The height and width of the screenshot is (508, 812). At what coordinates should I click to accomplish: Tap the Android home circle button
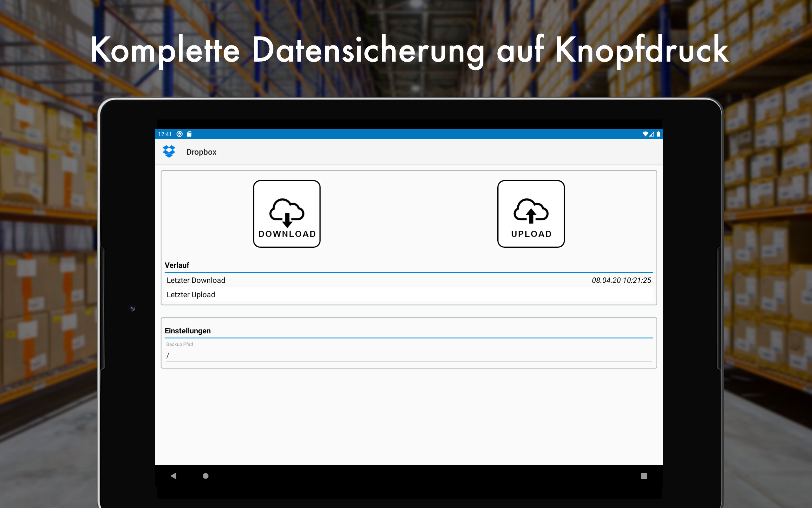[x=206, y=476]
